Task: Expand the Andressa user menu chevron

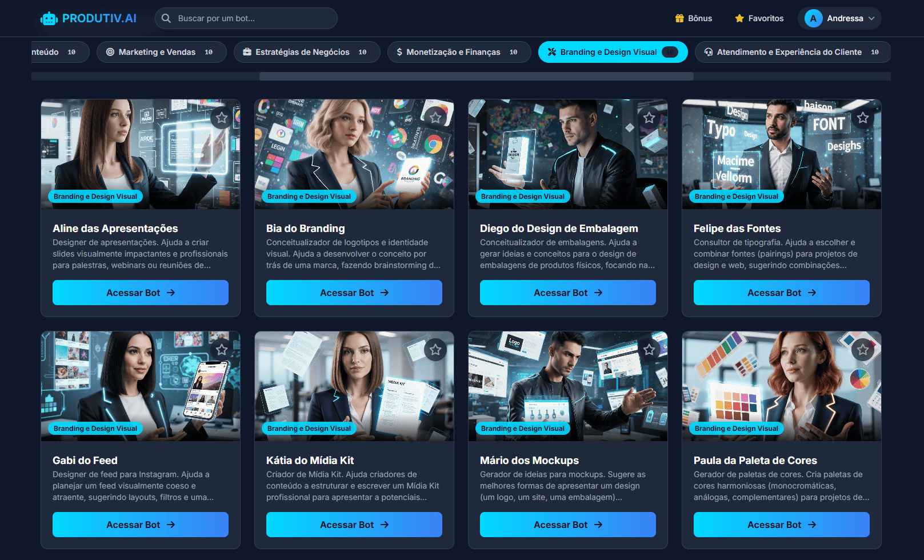Action: 871,18
